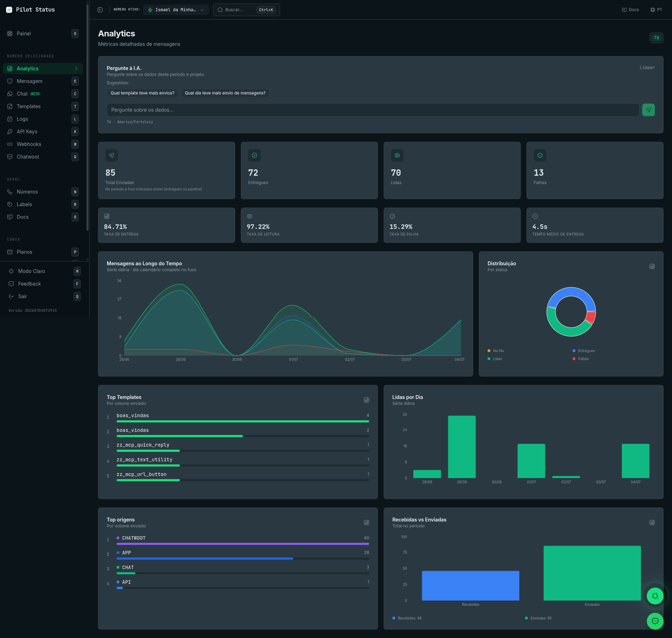Click the tag icon beside Labels
The height and width of the screenshot is (638, 672).
click(10, 204)
